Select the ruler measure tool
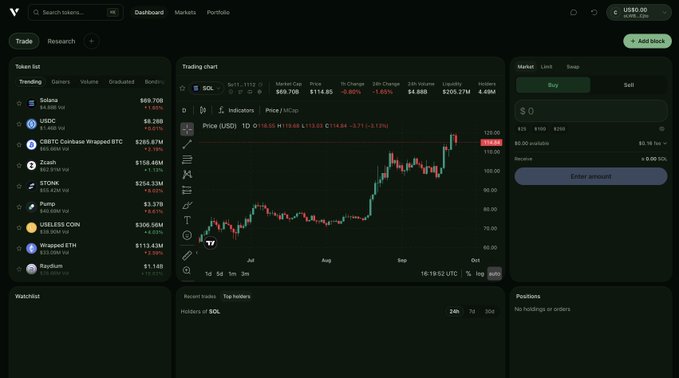Viewport: 679px width, 378px height. [187, 255]
